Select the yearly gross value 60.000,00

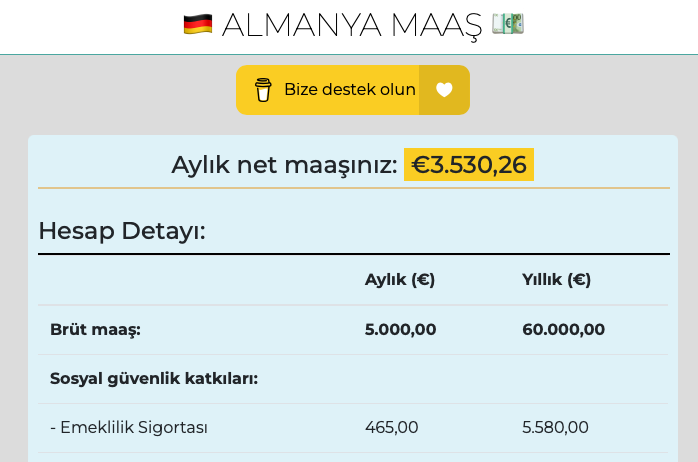tap(564, 329)
